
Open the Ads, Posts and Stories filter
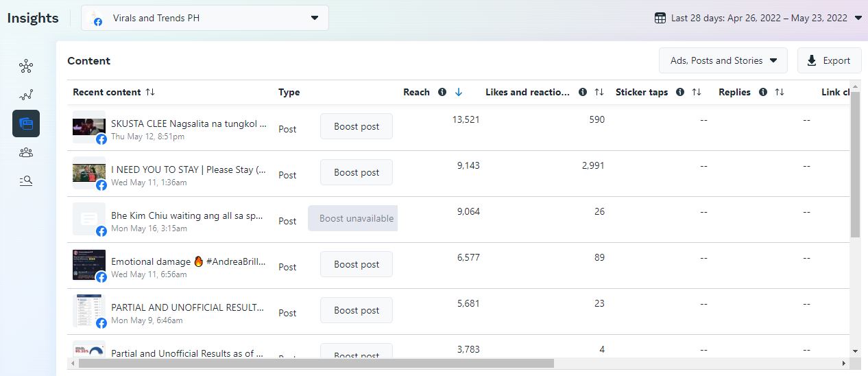(x=723, y=60)
